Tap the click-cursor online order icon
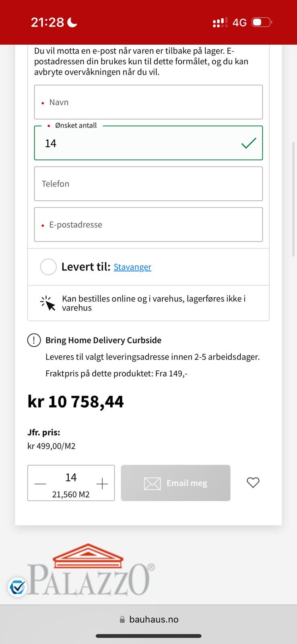 pos(47,303)
